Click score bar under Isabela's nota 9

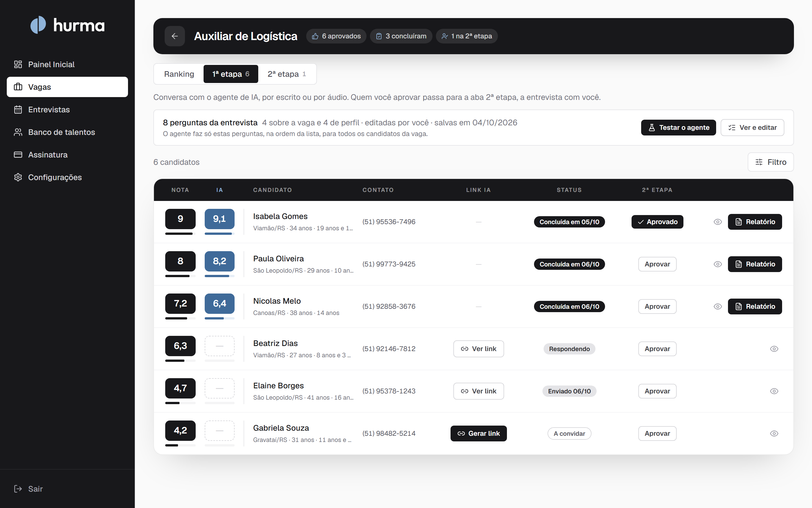click(x=180, y=233)
